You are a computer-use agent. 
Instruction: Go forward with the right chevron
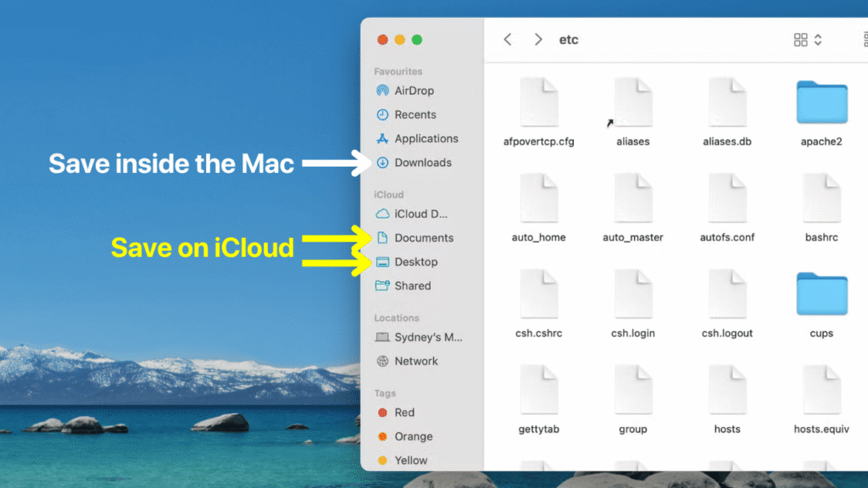click(x=537, y=39)
